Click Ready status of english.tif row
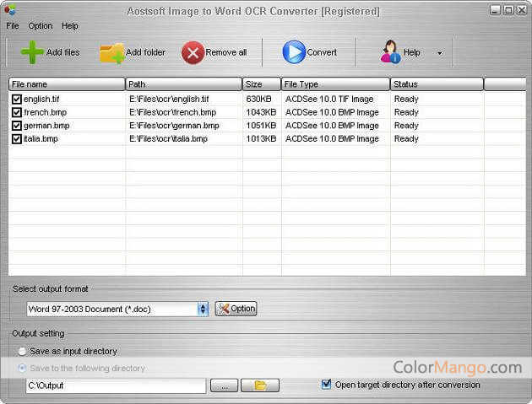 406,99
